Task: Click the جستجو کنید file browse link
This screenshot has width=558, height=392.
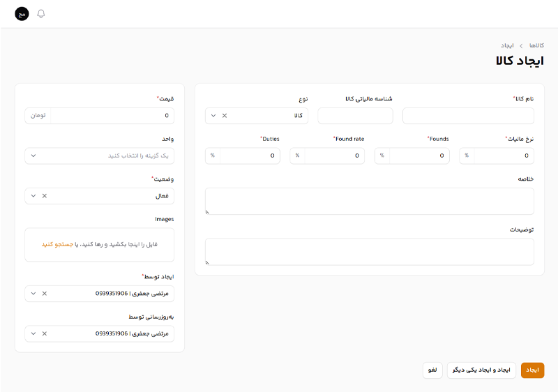Action: tap(56, 245)
